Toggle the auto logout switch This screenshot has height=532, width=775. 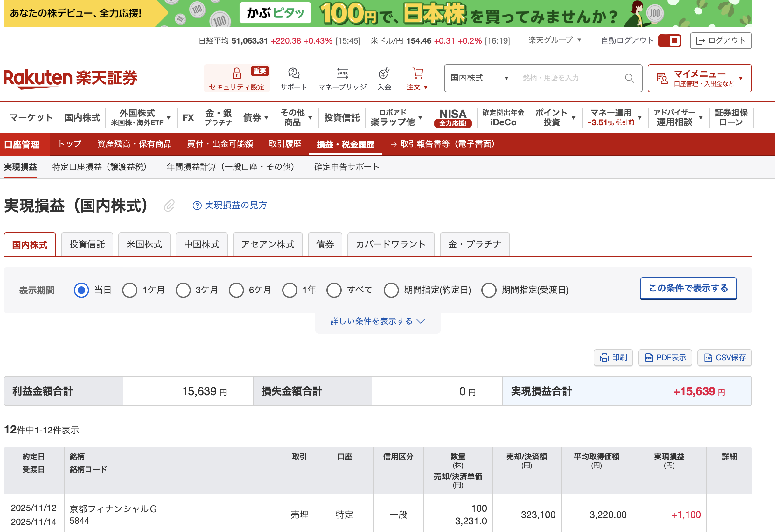(669, 41)
